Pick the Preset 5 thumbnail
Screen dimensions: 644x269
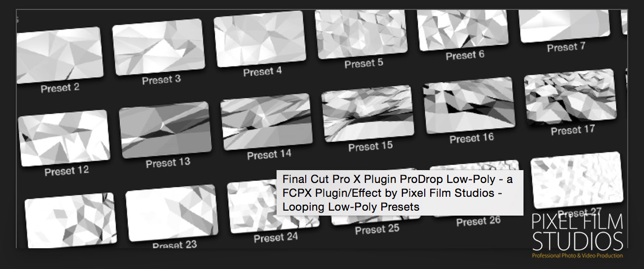(362, 33)
